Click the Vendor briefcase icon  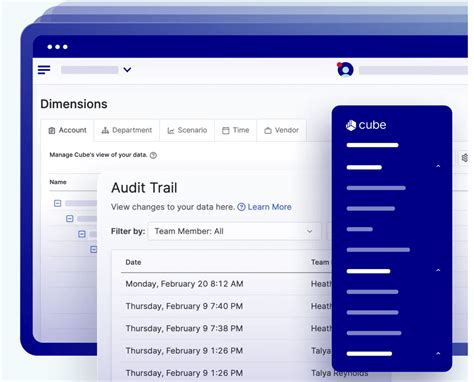tap(268, 131)
